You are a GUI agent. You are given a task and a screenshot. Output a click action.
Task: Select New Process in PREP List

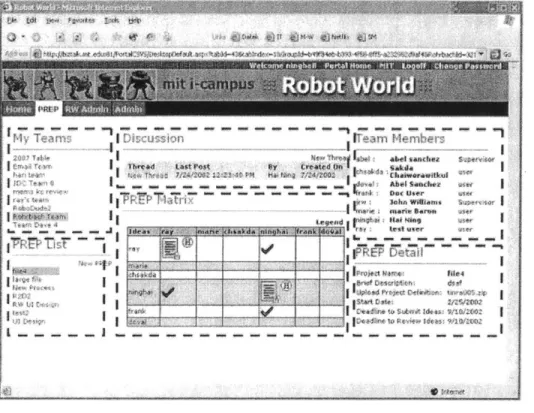pos(33,288)
